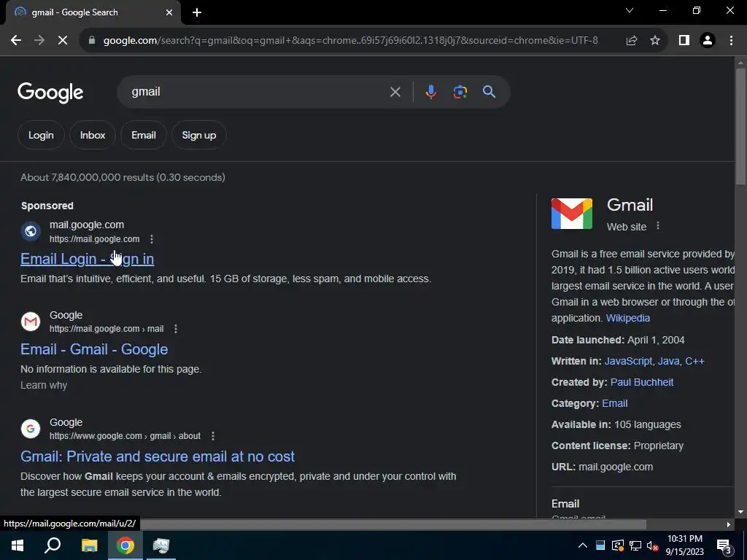Open knowledge panel more options dots
Viewport: 747px width, 560px height.
click(658, 226)
